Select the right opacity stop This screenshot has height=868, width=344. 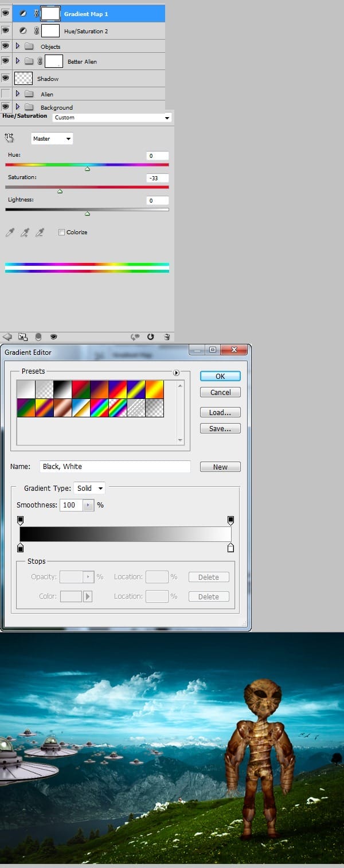[x=230, y=520]
